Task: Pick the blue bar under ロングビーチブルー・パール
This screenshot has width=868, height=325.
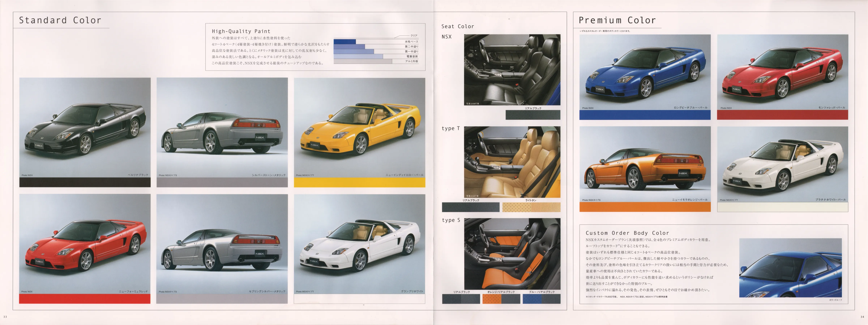Action: 645,115
